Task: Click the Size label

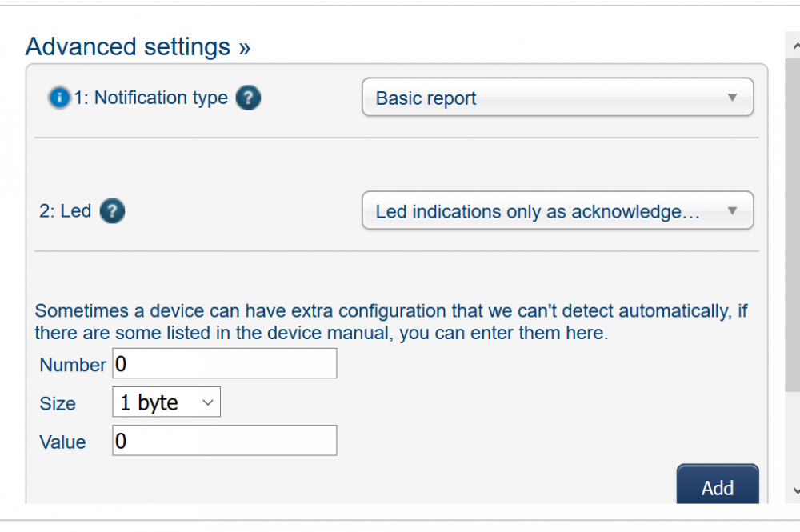Action: [58, 404]
